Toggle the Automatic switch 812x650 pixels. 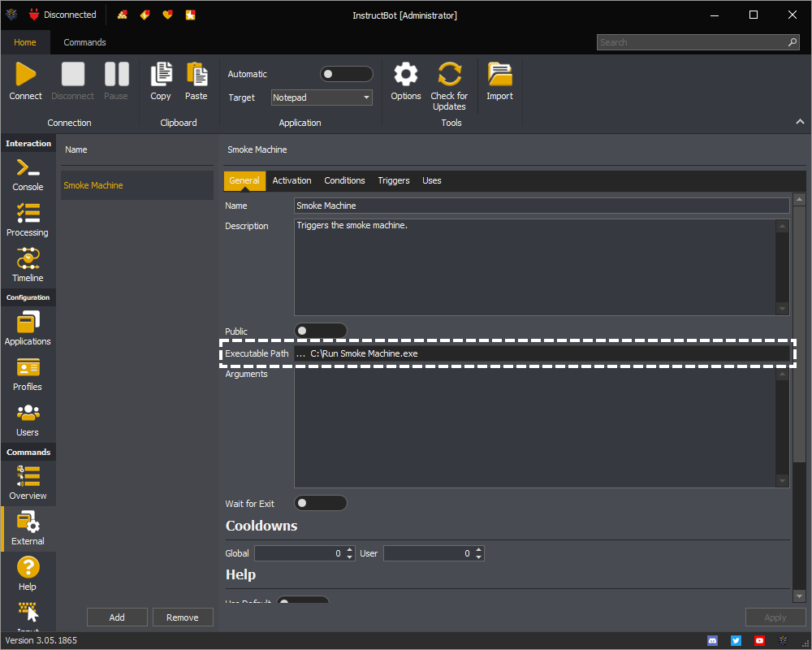pos(347,74)
